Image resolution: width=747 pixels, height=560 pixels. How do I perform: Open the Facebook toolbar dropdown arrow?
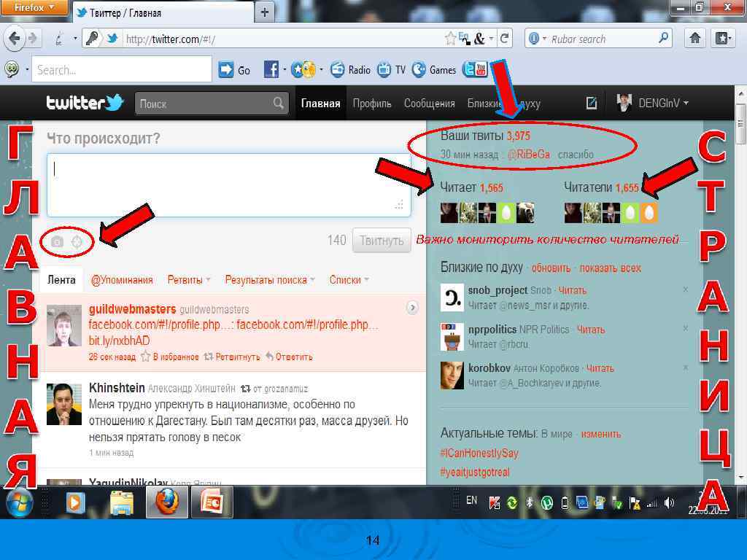click(285, 70)
